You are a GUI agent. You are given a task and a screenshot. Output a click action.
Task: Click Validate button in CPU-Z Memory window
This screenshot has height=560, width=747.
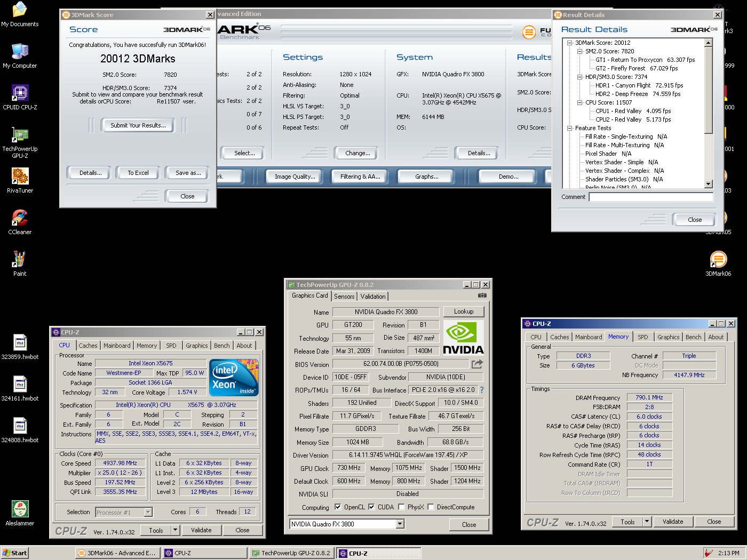pos(673,522)
